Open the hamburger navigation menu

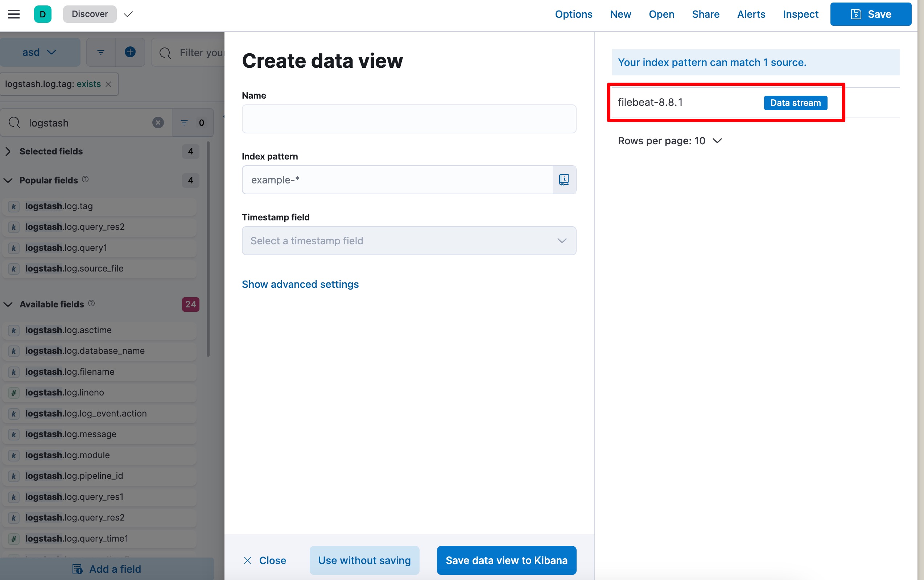point(14,14)
